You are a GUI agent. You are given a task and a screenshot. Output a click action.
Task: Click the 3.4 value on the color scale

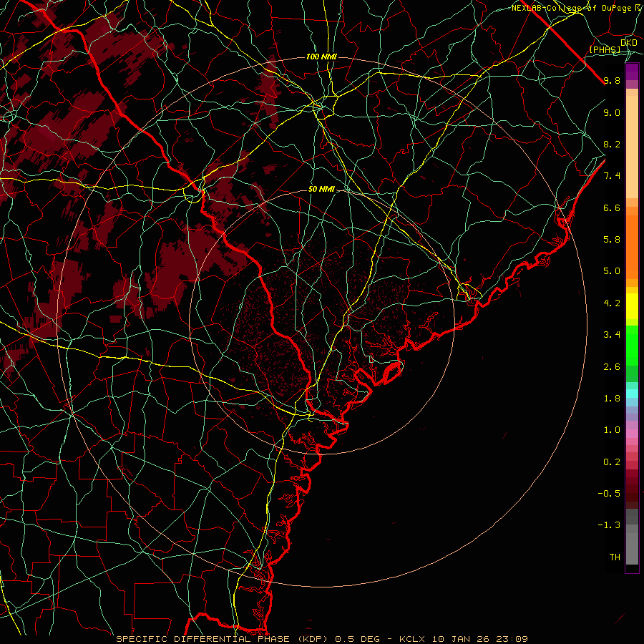click(x=612, y=335)
